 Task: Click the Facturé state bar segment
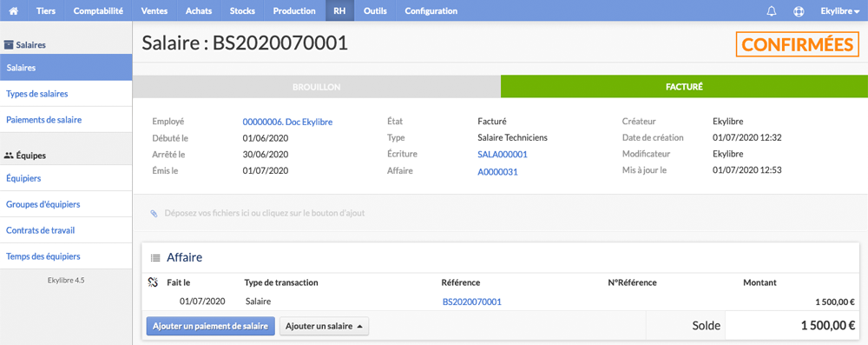click(x=684, y=87)
